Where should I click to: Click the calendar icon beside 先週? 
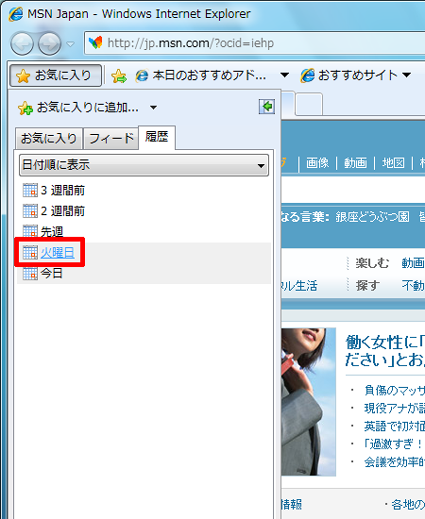click(30, 232)
